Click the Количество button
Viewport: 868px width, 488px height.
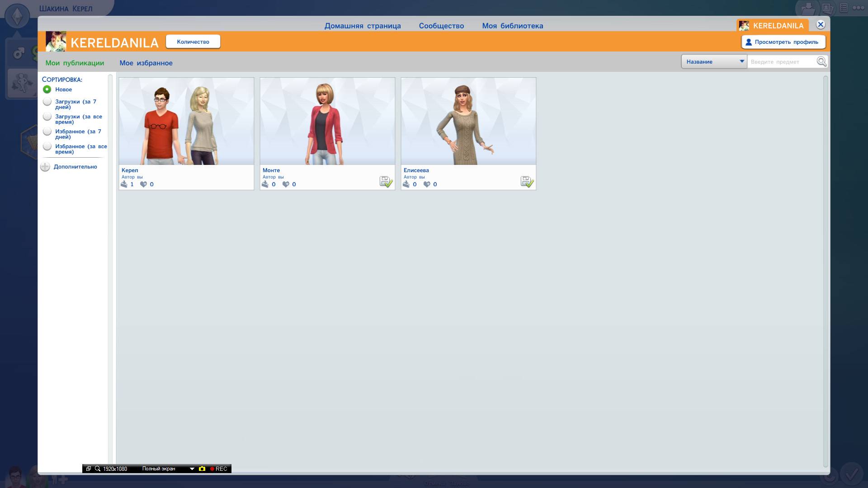click(193, 42)
